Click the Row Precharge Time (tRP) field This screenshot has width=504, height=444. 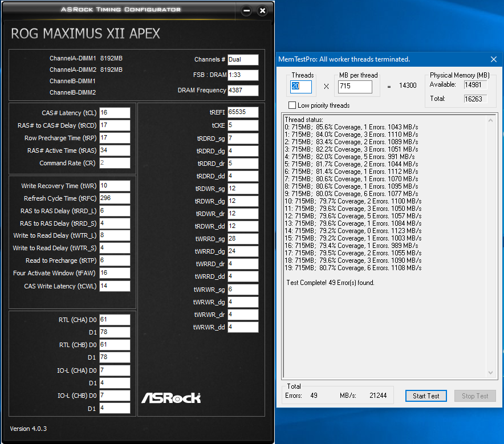(x=115, y=138)
